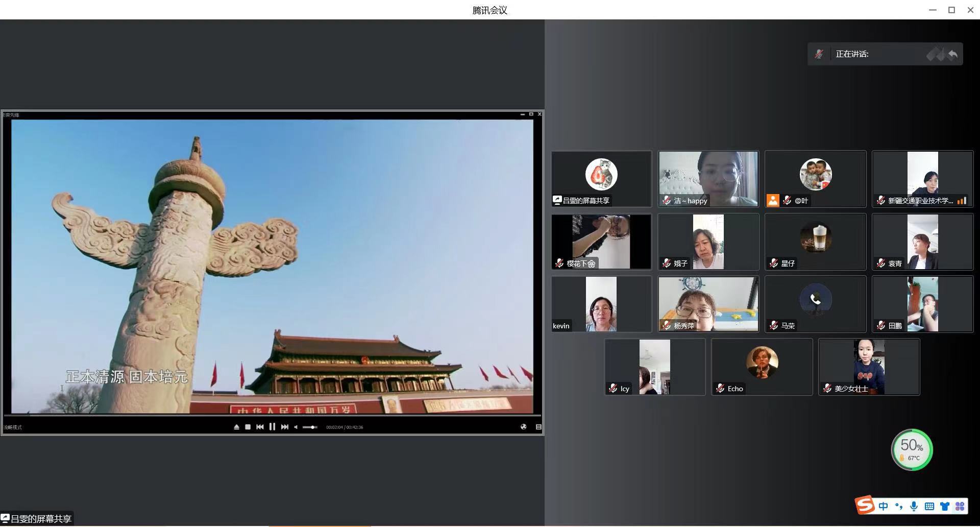Pause the video in the shared player
This screenshot has height=527, width=980.
click(272, 427)
